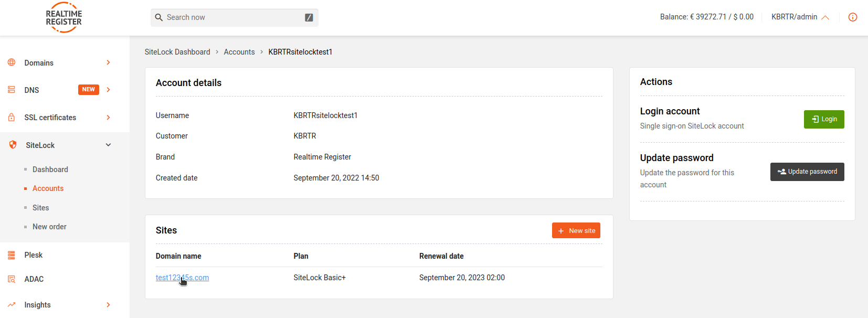Click the Update password button
The image size is (868, 318).
(x=807, y=172)
